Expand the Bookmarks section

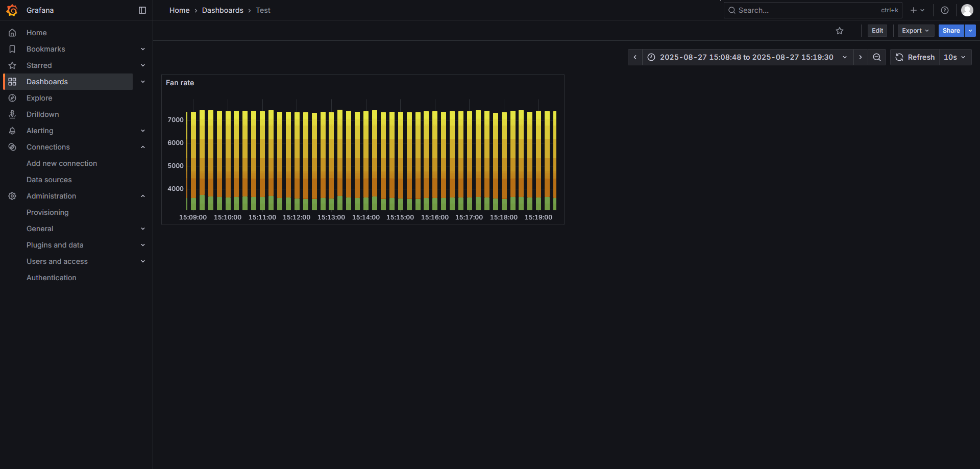pos(143,49)
